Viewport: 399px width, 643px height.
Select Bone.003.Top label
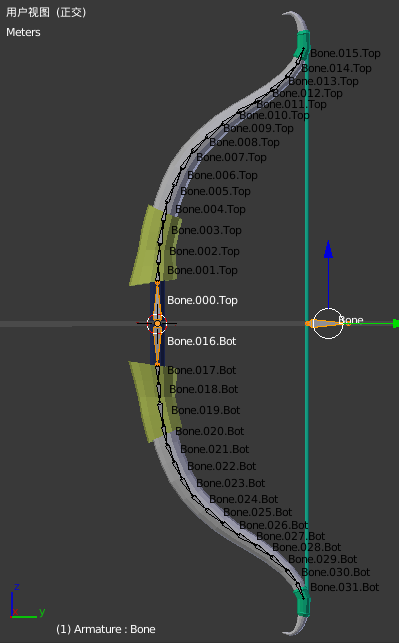(x=206, y=230)
